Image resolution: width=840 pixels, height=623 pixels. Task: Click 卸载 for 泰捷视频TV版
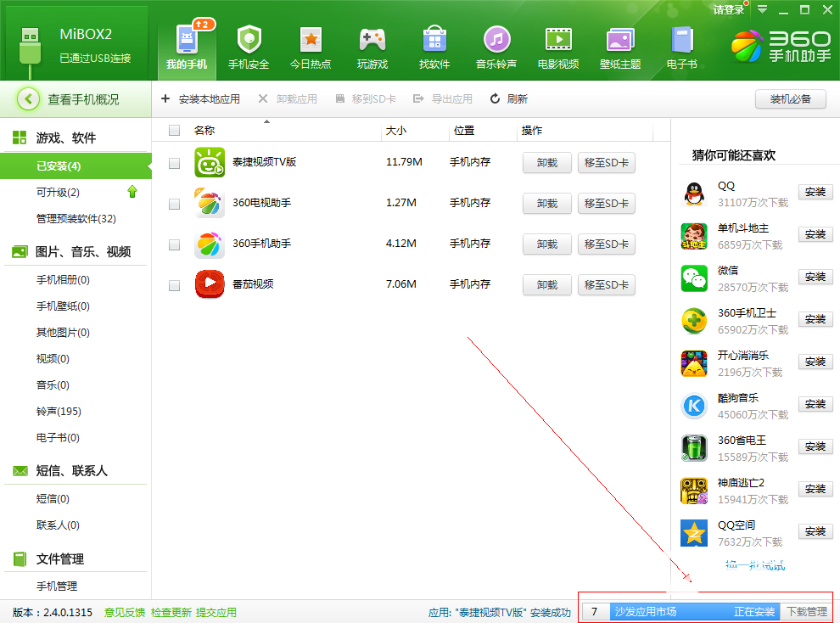click(547, 162)
